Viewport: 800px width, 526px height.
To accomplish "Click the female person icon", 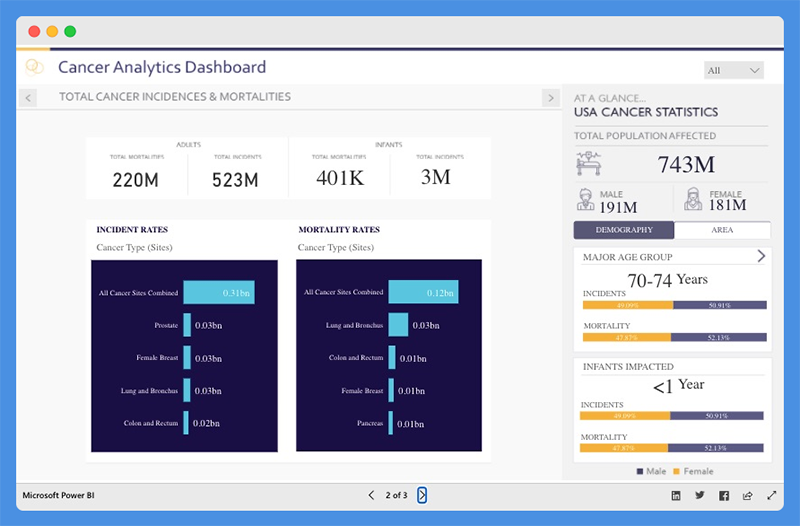I will [x=691, y=200].
